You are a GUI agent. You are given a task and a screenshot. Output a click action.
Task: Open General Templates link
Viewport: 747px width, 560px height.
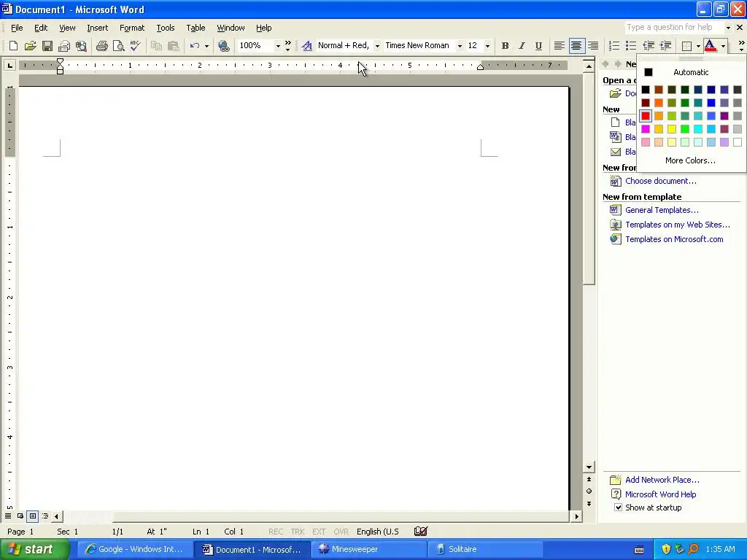tap(662, 210)
